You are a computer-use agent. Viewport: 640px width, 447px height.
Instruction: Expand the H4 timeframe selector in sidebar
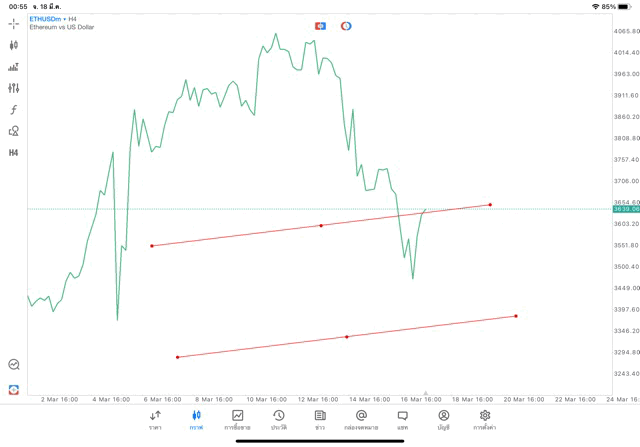click(13, 153)
